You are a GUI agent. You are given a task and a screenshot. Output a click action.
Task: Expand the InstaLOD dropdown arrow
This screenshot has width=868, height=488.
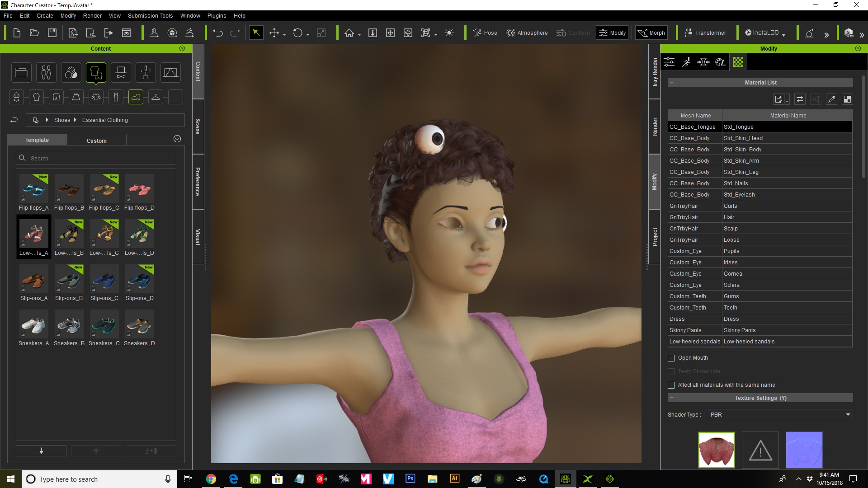[x=783, y=34]
